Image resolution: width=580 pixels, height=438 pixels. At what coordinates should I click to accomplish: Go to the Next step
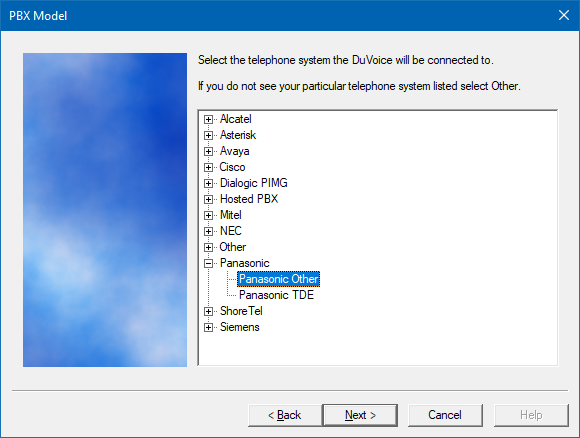[x=360, y=415]
